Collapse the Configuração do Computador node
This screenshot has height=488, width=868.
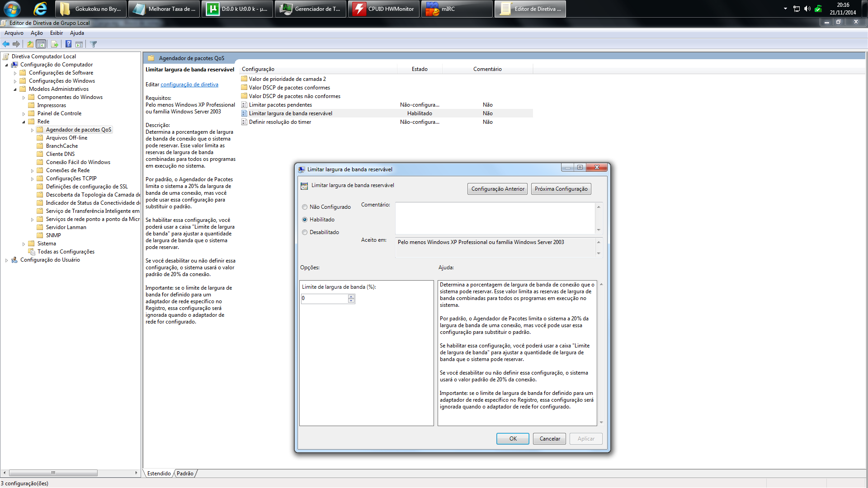(x=6, y=65)
